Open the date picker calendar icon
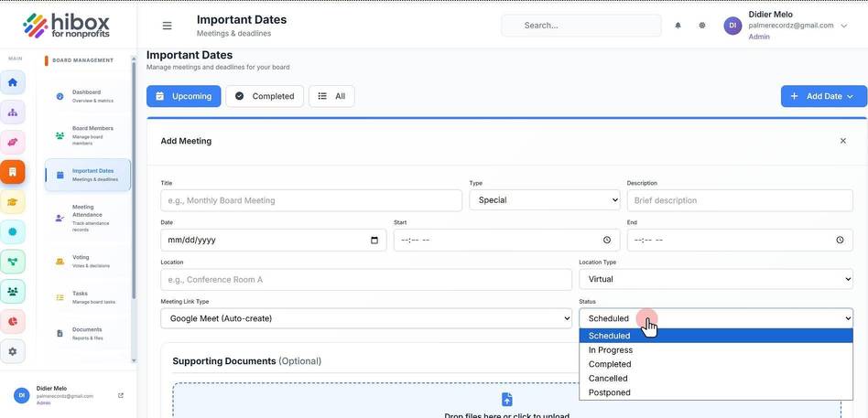Screen dimensions: 868x418 pos(374,240)
